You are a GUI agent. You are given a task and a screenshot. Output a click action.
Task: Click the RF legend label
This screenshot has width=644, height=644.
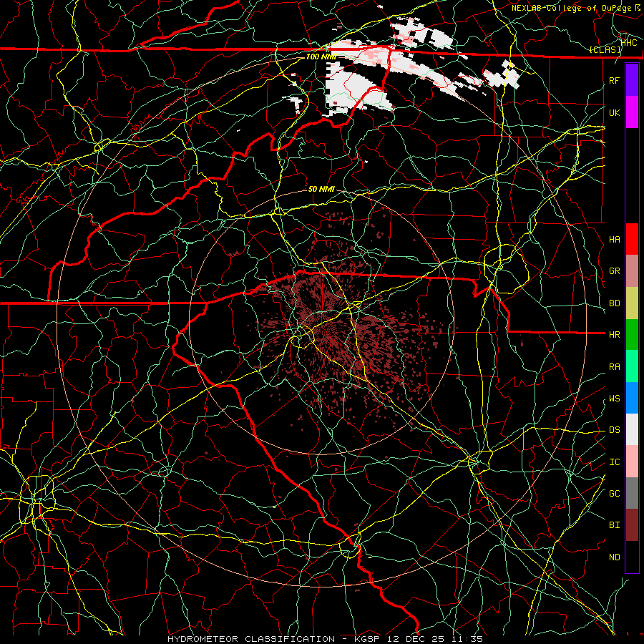[614, 80]
